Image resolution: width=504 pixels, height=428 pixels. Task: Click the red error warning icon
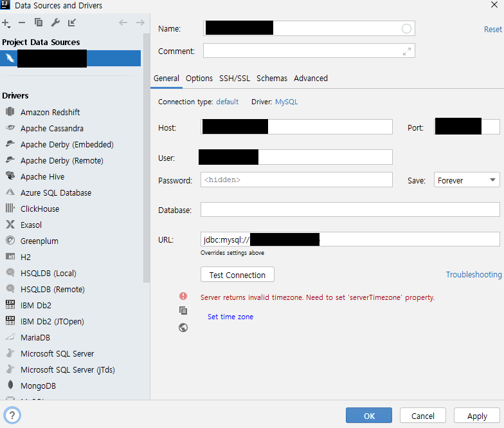183,296
